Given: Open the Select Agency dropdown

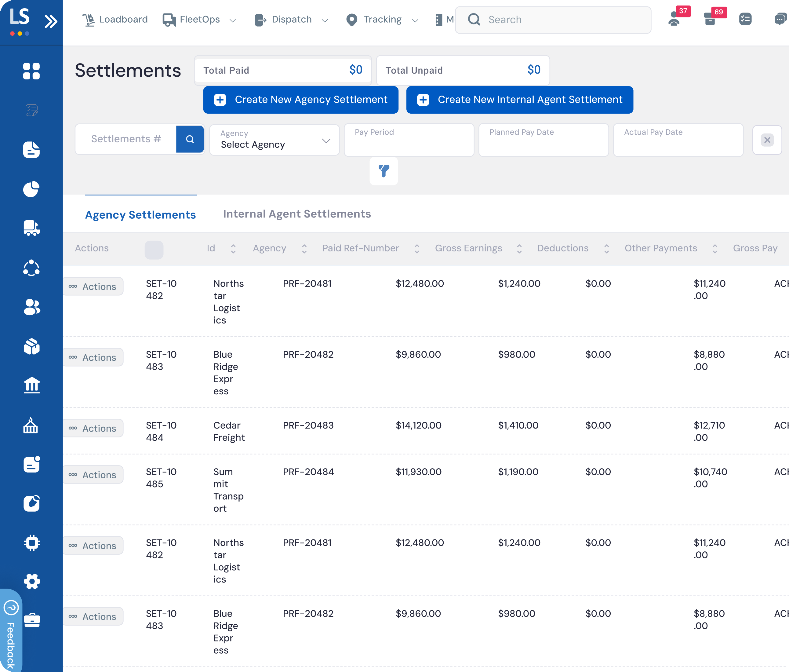Looking at the screenshot, I should (x=275, y=140).
